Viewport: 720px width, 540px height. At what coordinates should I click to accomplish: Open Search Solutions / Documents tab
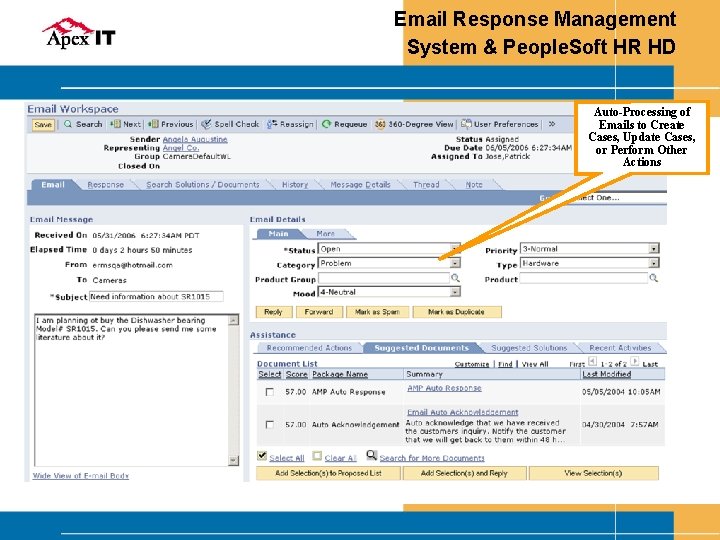click(x=202, y=185)
